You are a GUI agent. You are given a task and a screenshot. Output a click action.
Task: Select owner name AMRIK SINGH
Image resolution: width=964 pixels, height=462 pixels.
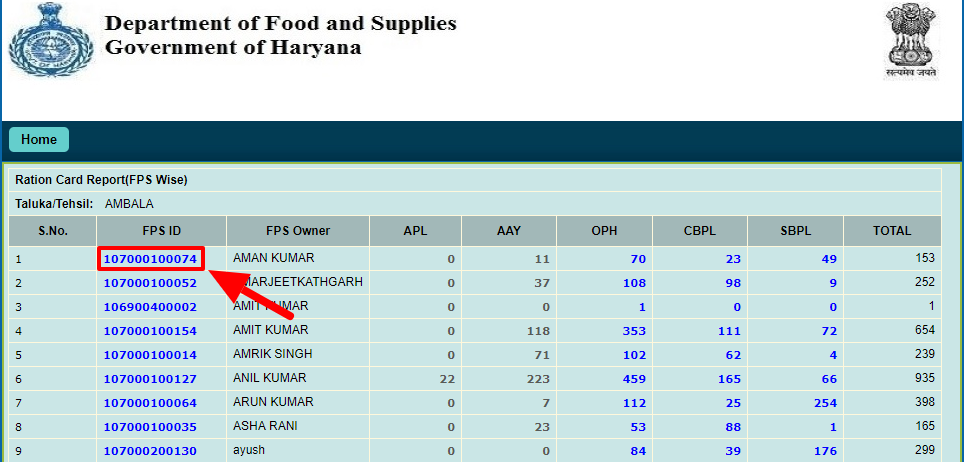click(x=272, y=354)
